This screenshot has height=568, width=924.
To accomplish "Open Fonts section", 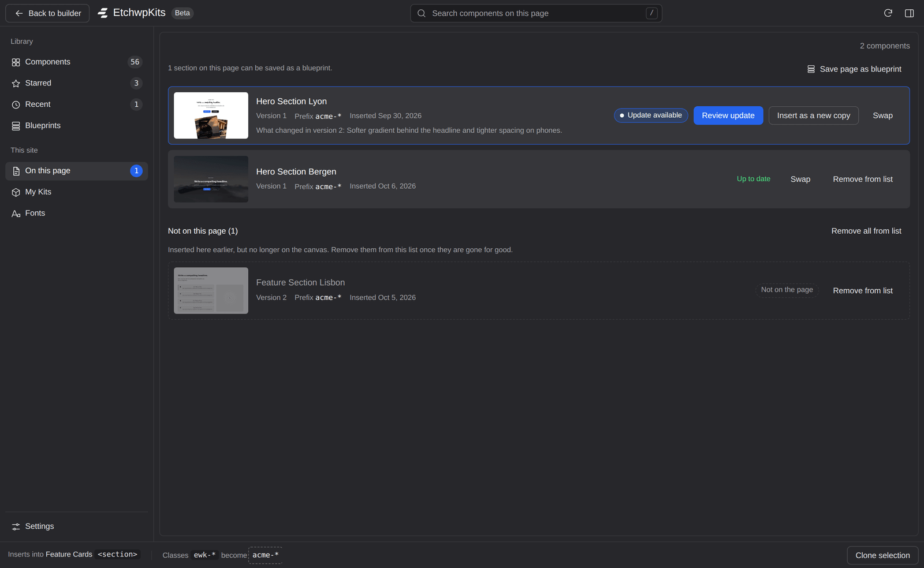I will 77,214.
